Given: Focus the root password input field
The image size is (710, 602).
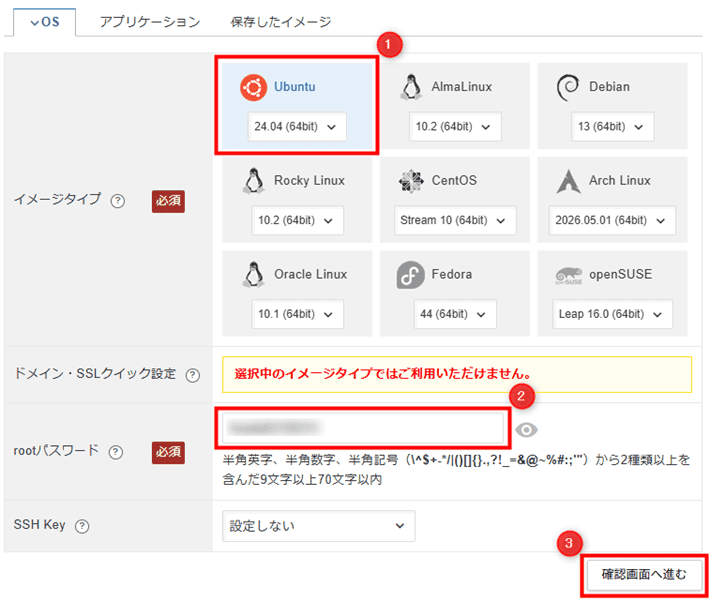Looking at the screenshot, I should 363,428.
